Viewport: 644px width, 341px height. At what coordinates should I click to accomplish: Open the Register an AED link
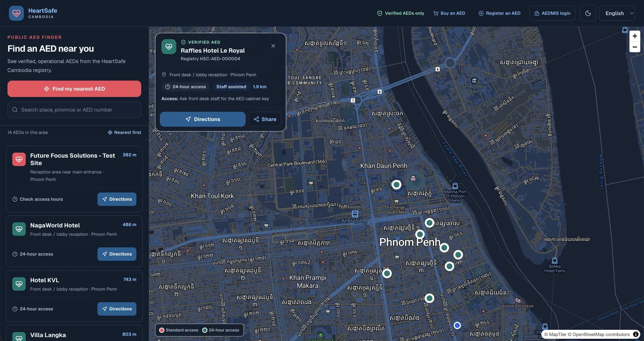tap(499, 13)
